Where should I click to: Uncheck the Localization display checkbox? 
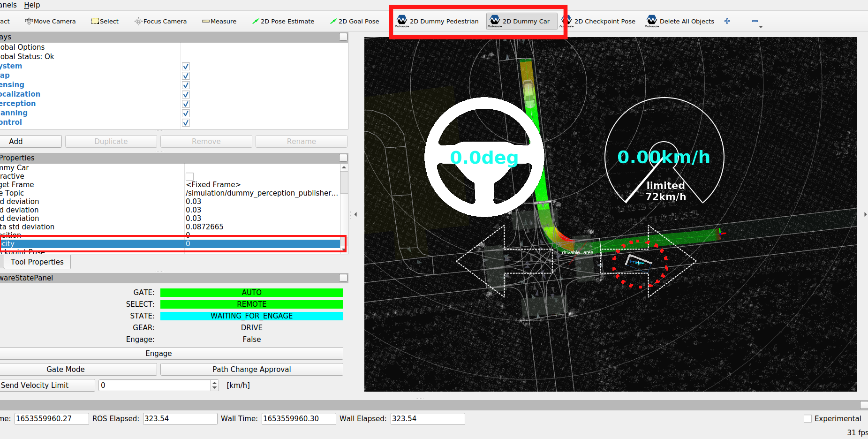186,94
